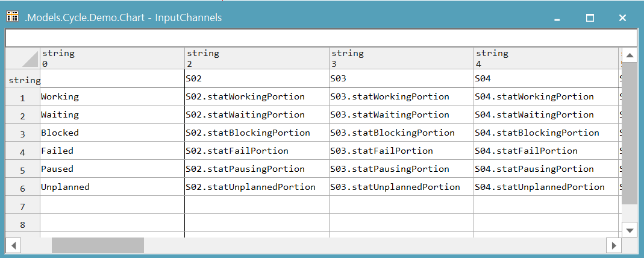Image resolution: width=644 pixels, height=258 pixels.
Task: Select the S02 header cell
Action: click(x=257, y=78)
